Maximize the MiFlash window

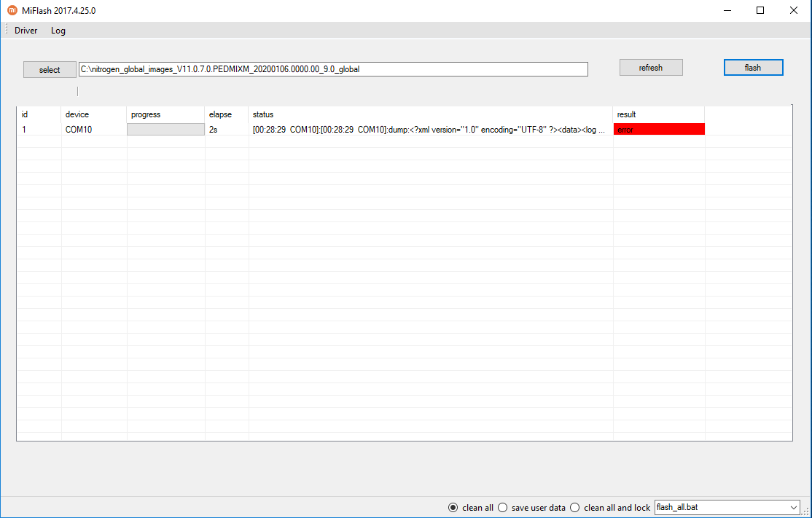coord(760,10)
